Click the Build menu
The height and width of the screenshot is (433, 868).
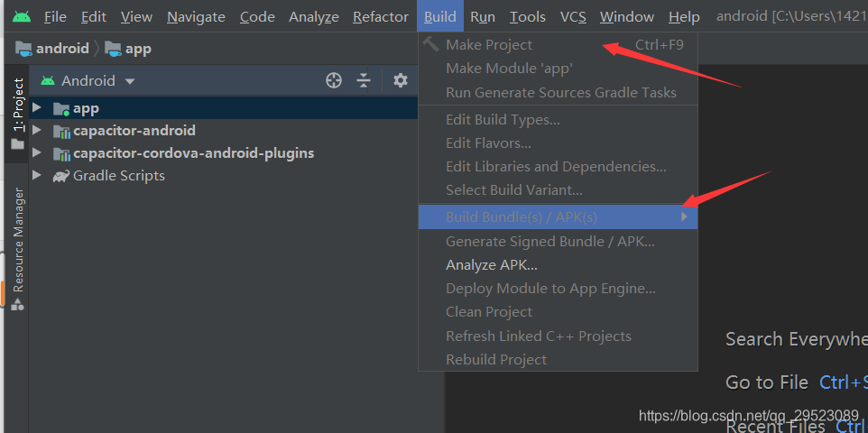point(440,17)
